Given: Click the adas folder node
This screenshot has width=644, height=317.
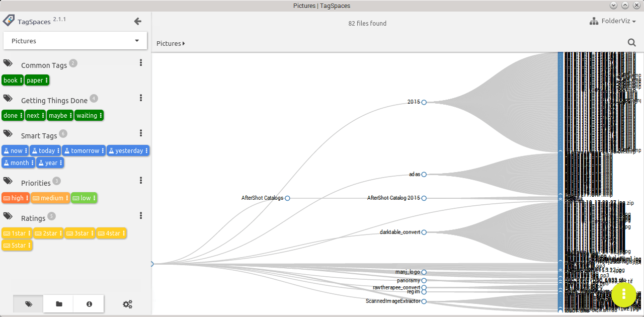Looking at the screenshot, I should point(424,175).
